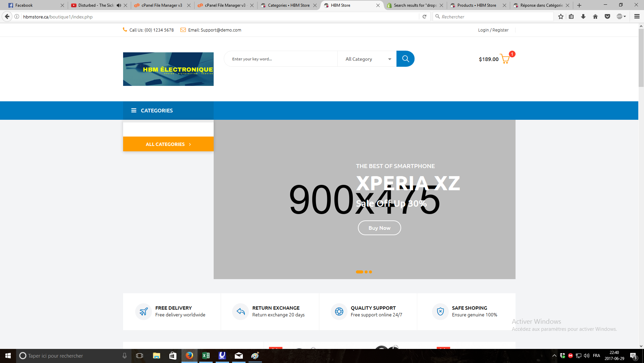Click the FRA language indicator

[x=596, y=356]
